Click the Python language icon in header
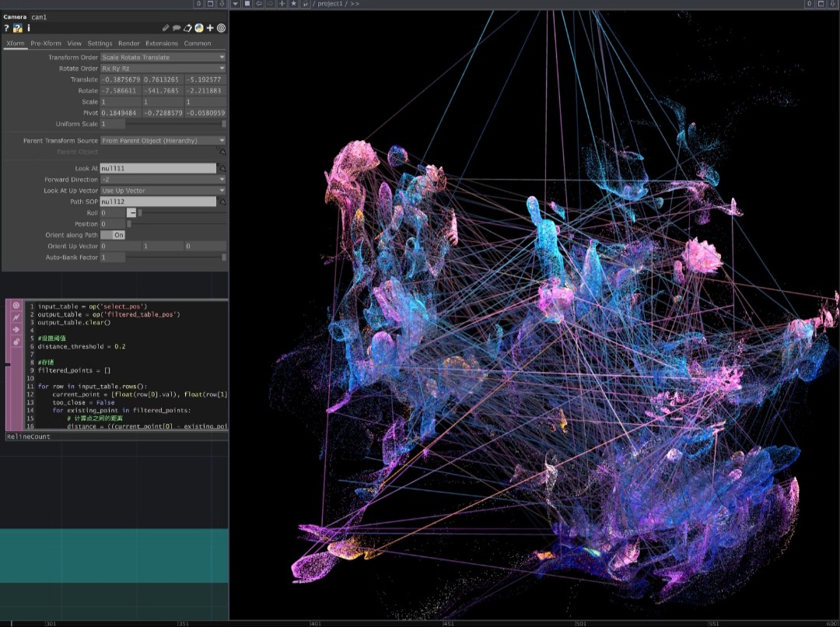The height and width of the screenshot is (627, 840). 199,28
